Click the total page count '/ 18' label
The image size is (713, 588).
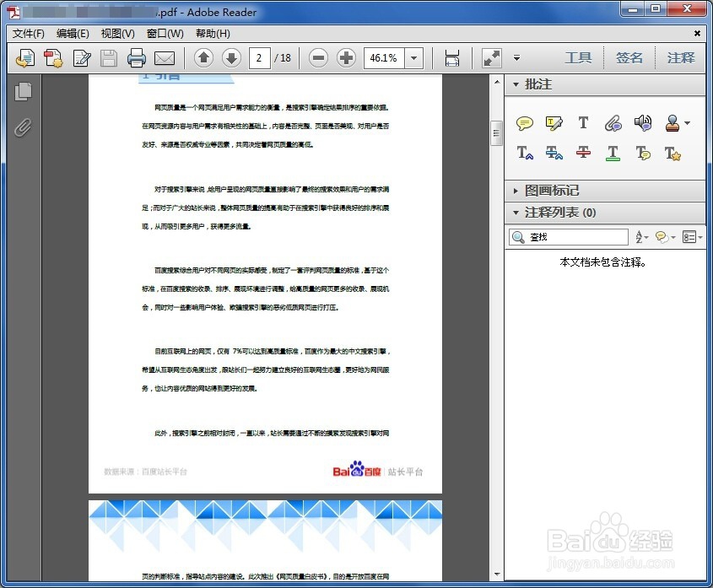pyautogui.click(x=283, y=58)
